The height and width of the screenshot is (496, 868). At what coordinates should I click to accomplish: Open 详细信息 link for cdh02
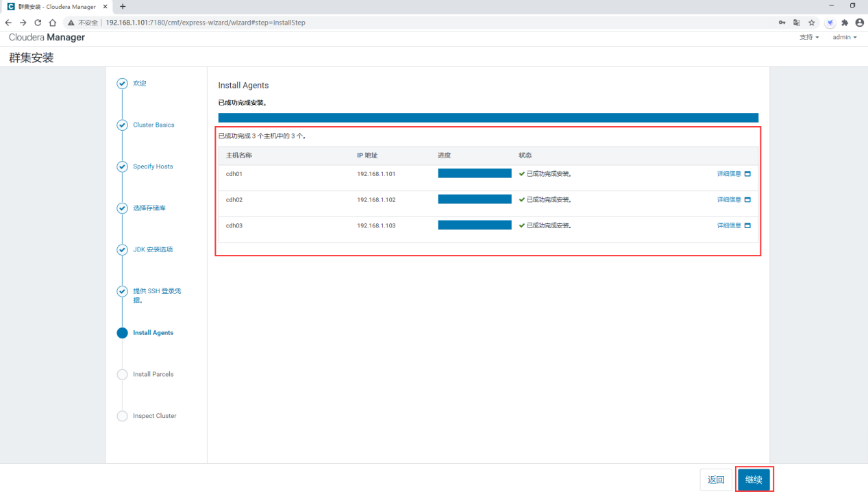729,200
